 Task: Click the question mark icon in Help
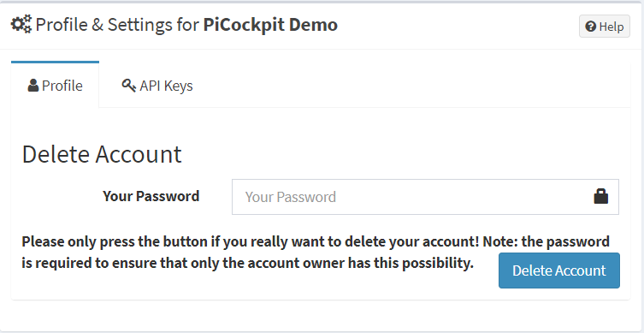(591, 27)
